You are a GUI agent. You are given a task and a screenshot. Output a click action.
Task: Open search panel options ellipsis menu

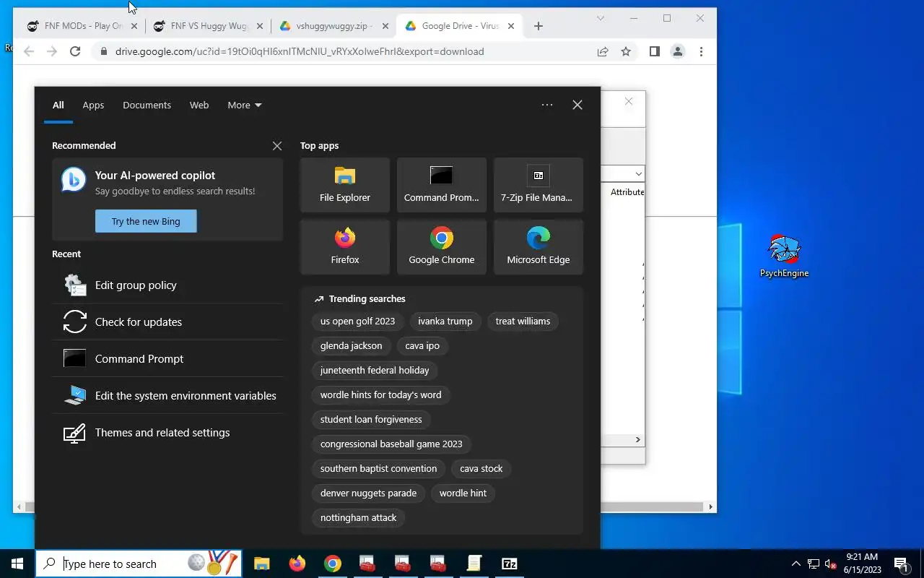coord(547,105)
